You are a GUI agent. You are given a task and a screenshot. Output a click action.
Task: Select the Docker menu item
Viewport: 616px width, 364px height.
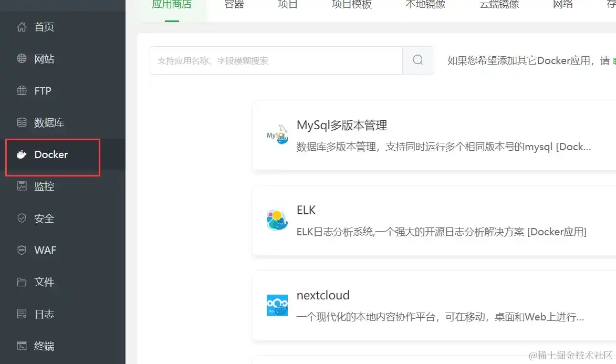[x=51, y=154]
